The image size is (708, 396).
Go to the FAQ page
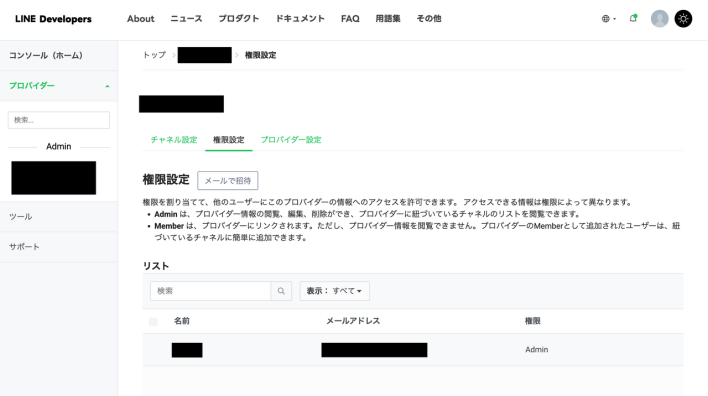pyautogui.click(x=350, y=19)
